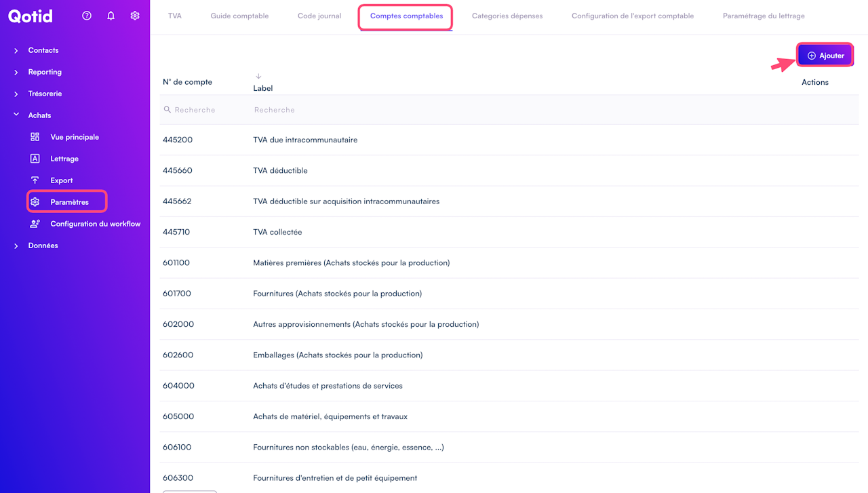Screen dimensions: 868x493
Task: Go to Categories dépenses tab
Action: point(507,16)
